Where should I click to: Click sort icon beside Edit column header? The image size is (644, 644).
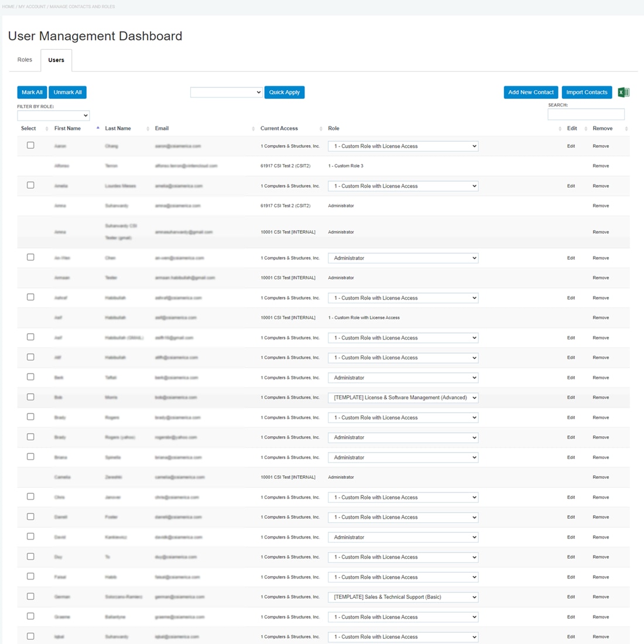point(585,129)
